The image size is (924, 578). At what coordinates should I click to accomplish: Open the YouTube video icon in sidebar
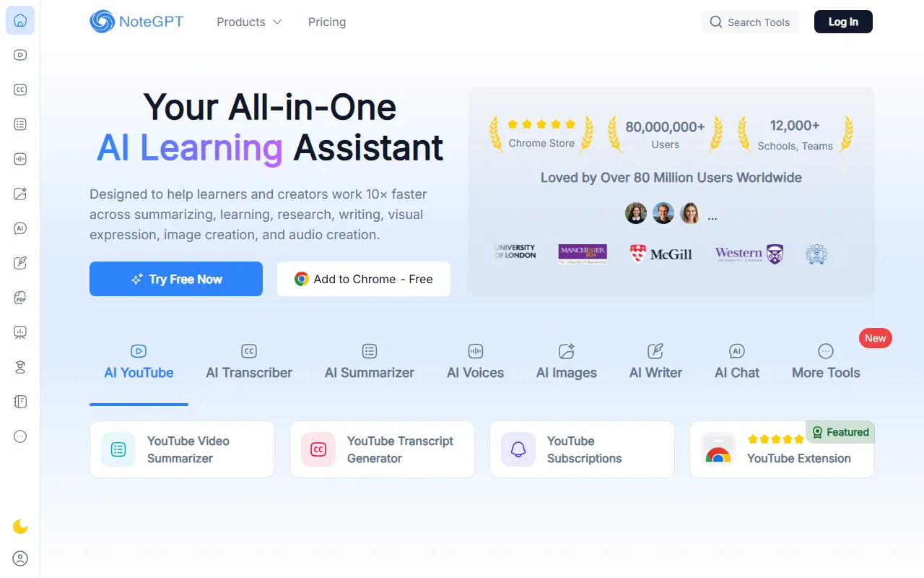click(20, 55)
